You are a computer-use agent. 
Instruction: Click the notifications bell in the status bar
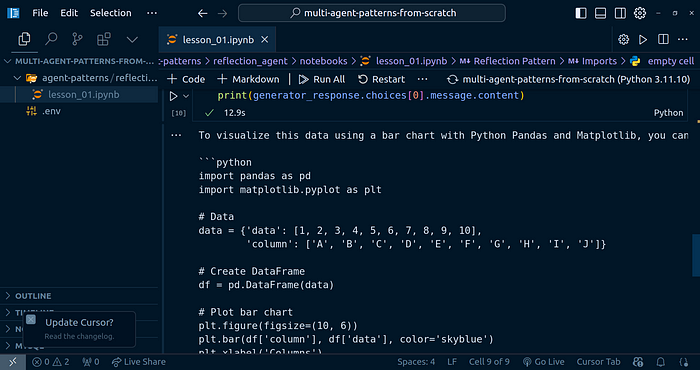(x=661, y=362)
